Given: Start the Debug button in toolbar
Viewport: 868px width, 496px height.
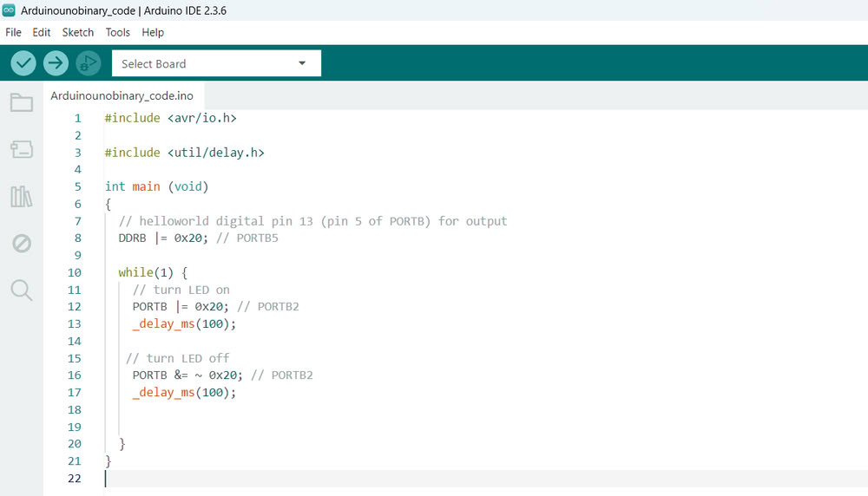Looking at the screenshot, I should coord(88,63).
